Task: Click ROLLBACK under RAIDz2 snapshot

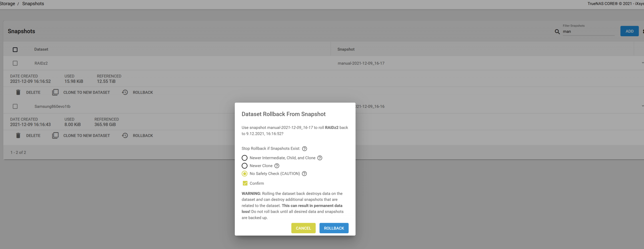Action: pyautogui.click(x=143, y=93)
